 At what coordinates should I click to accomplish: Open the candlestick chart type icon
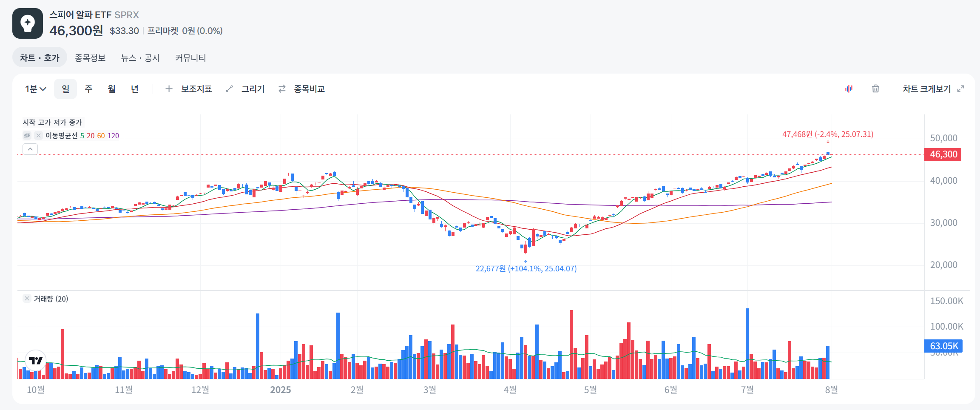point(849,88)
